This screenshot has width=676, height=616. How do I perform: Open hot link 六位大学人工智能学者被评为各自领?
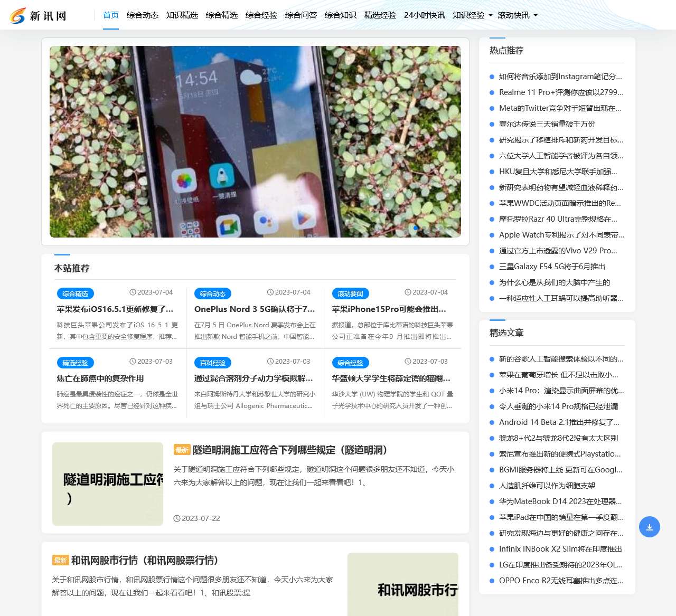561,156
